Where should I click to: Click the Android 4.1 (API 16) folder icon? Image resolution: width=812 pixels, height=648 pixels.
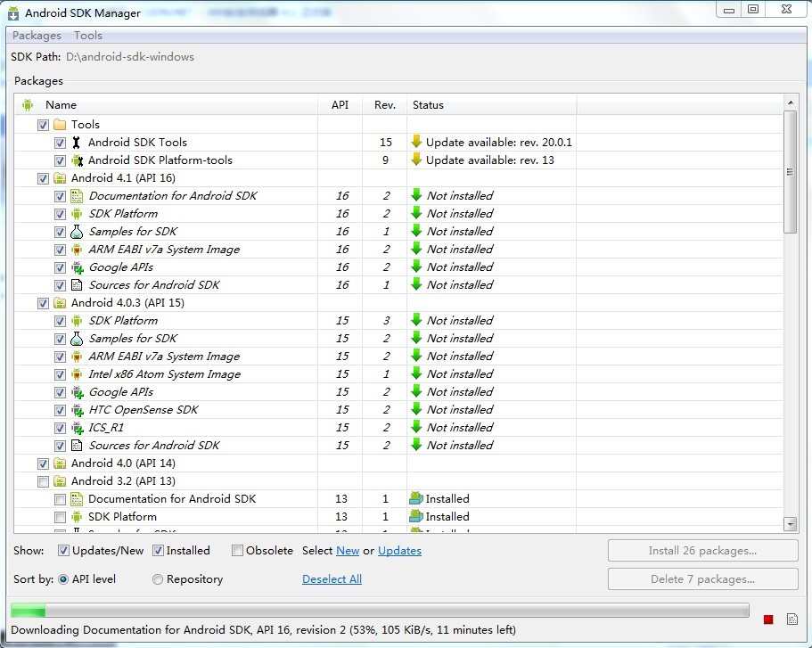60,178
